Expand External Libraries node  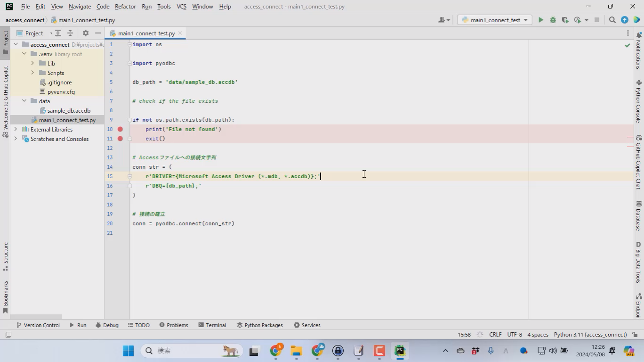[16, 129]
